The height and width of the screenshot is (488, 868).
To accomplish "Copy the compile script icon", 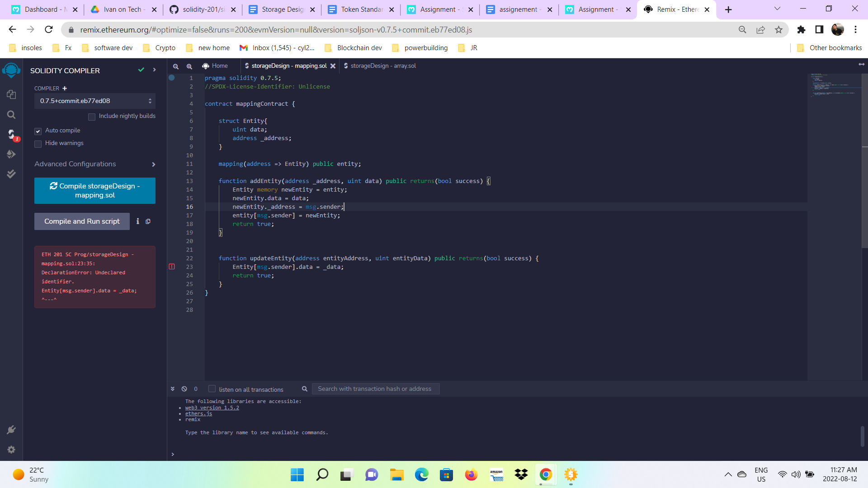I will click(x=148, y=221).
